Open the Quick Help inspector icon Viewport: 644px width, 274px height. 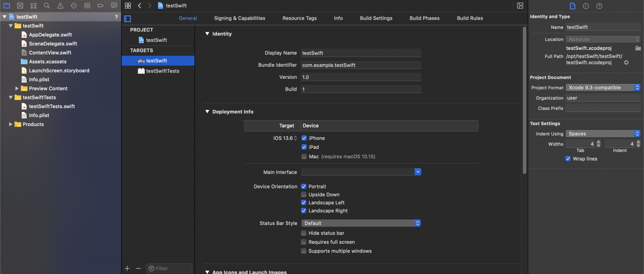click(x=599, y=6)
